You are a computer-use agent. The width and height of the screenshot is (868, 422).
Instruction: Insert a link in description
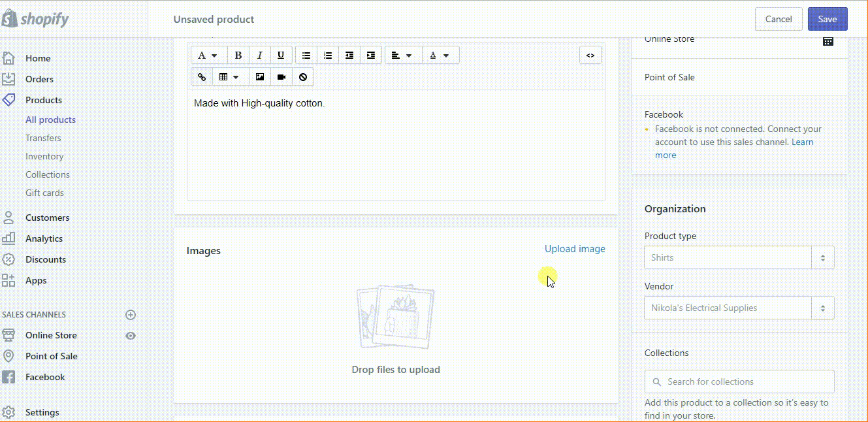[202, 77]
